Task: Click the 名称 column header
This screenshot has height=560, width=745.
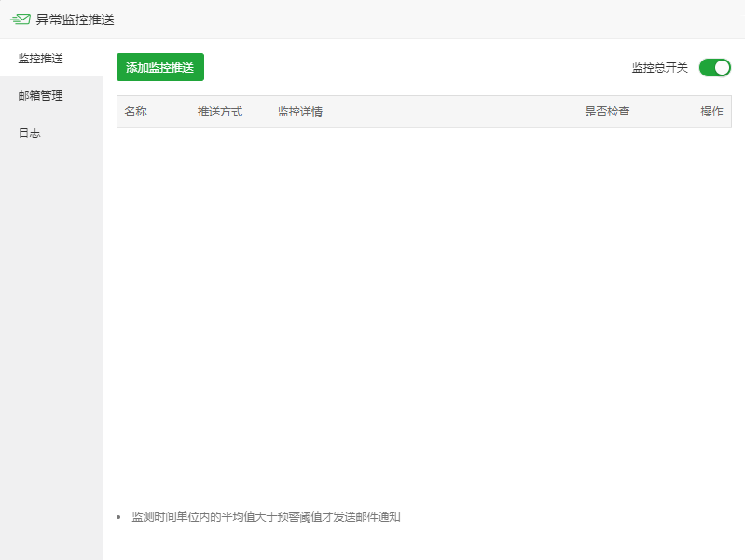Action: coord(136,112)
